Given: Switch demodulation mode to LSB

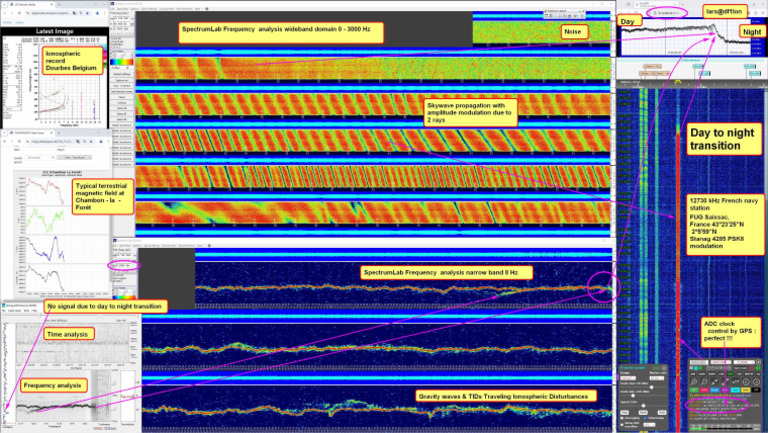Looking at the screenshot, I should 721,374.
